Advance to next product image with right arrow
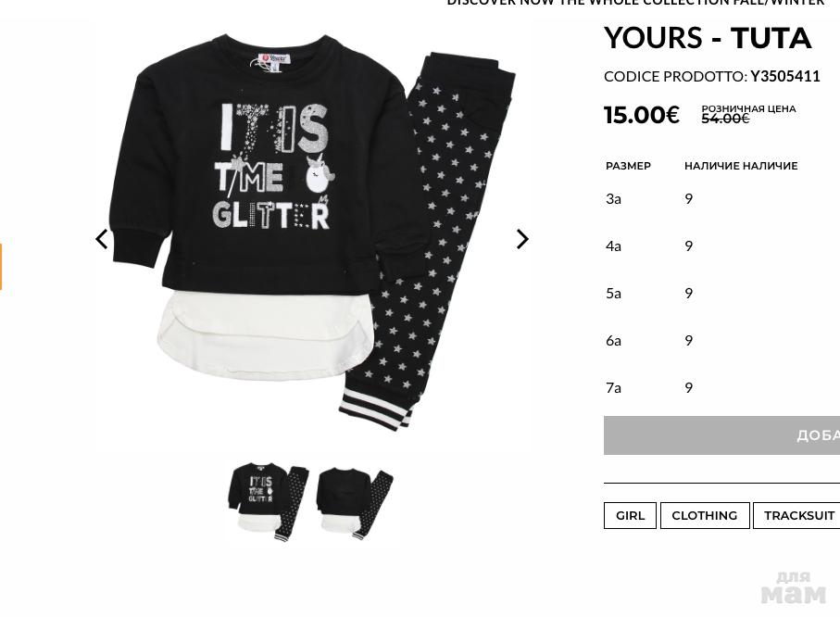This screenshot has width=840, height=617. [x=522, y=239]
